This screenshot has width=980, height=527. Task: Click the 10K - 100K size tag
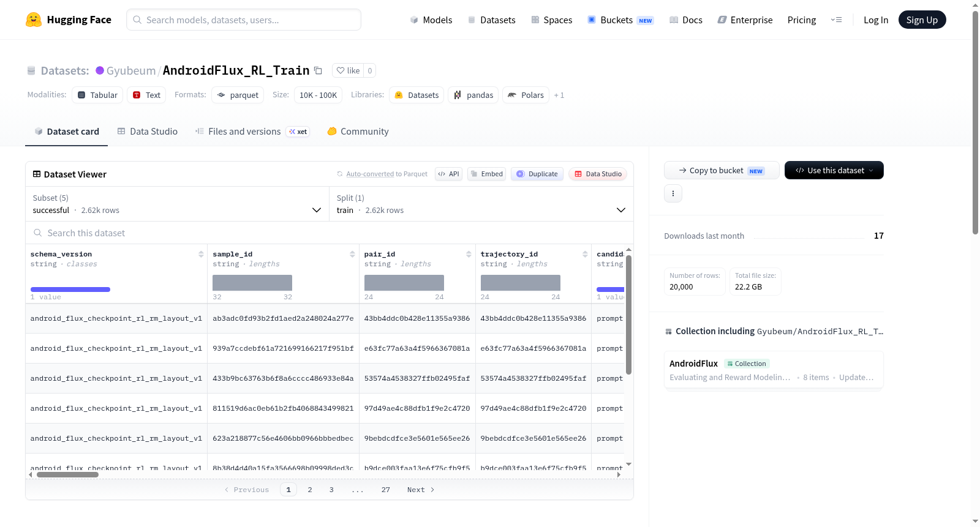[x=318, y=95]
